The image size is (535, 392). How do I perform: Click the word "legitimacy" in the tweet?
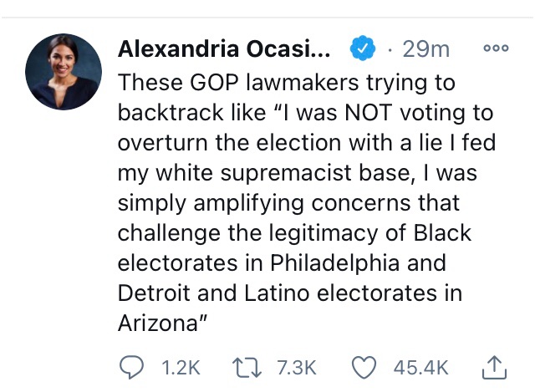pyautogui.click(x=324, y=233)
